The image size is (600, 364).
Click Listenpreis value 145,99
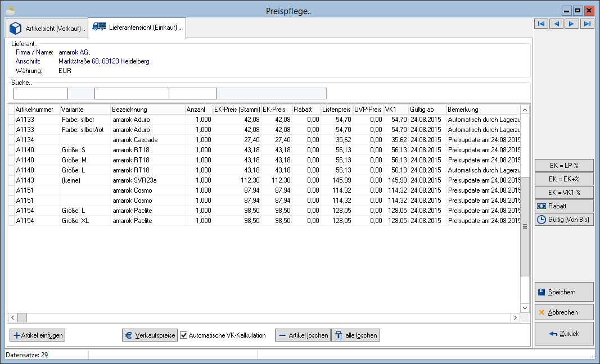tap(337, 180)
